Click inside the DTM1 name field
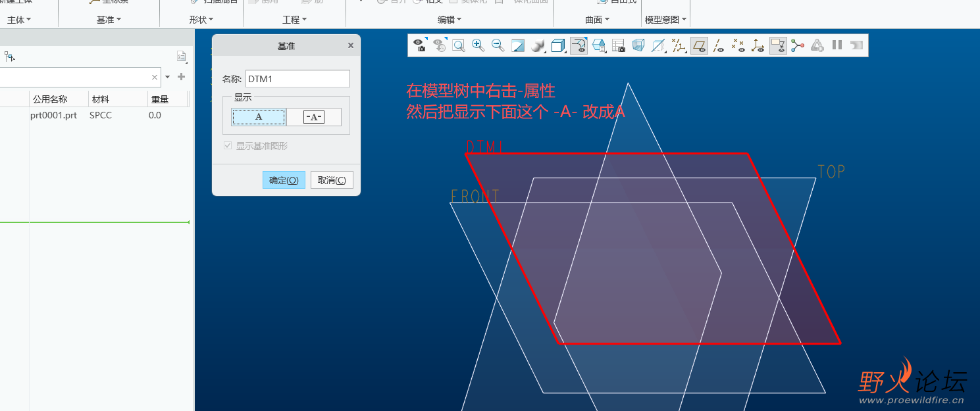Viewport: 980px width, 411px height. (297, 78)
